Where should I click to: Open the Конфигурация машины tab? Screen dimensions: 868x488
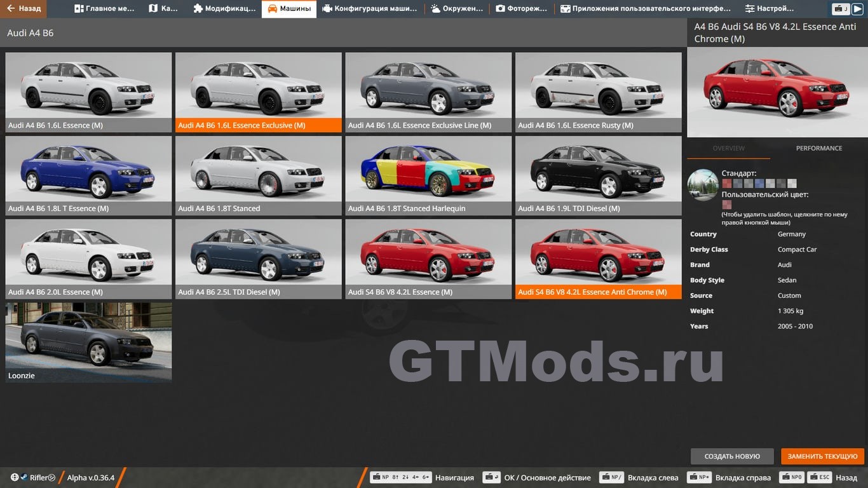(x=370, y=9)
